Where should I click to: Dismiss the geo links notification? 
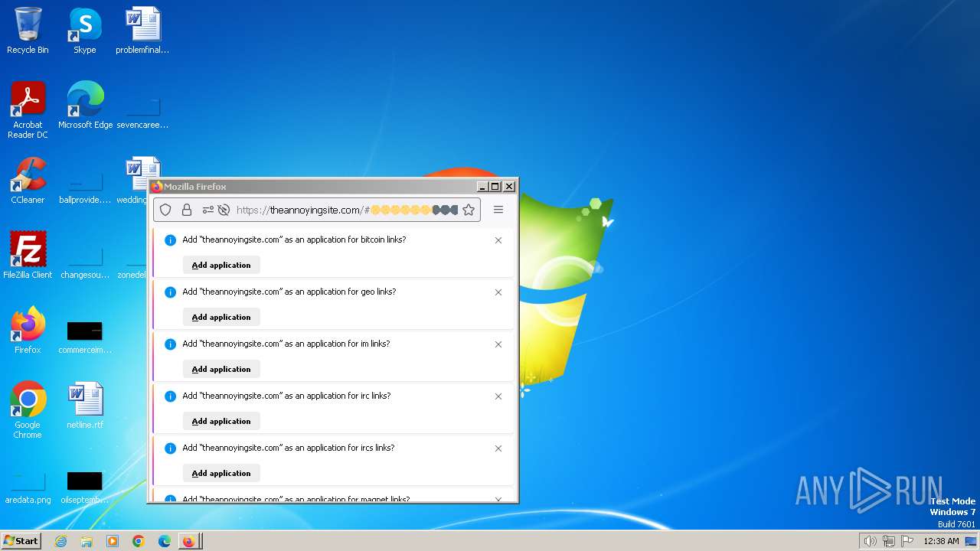pos(498,292)
